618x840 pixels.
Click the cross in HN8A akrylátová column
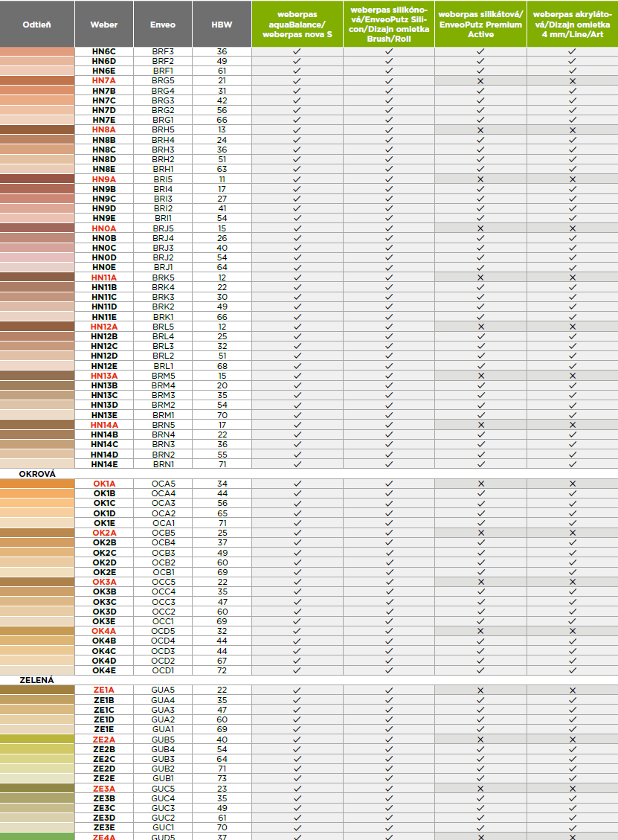tap(573, 129)
